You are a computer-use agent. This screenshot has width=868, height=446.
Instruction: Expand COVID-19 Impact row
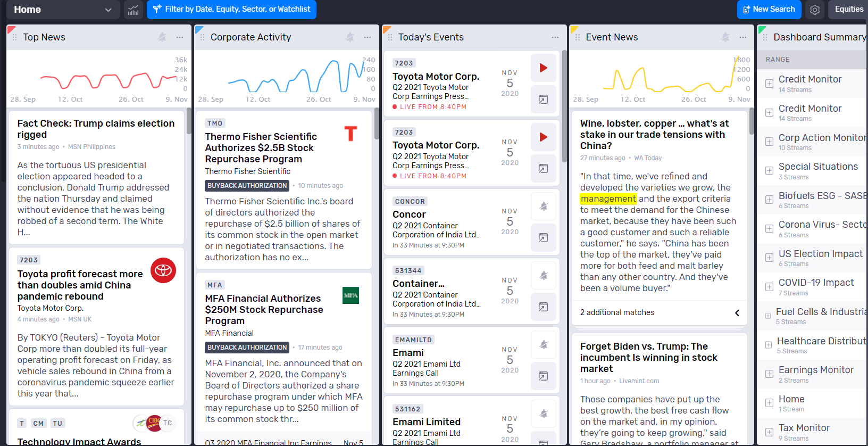pos(769,287)
